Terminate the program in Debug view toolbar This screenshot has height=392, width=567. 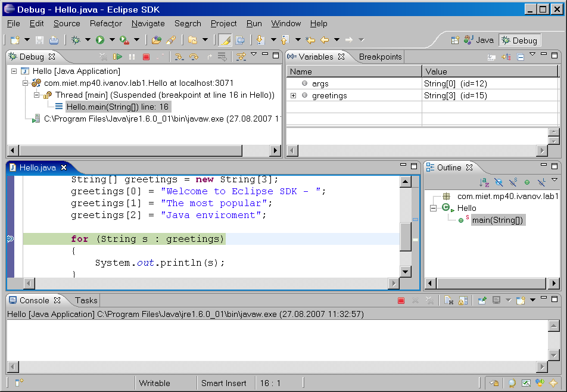pyautogui.click(x=146, y=57)
